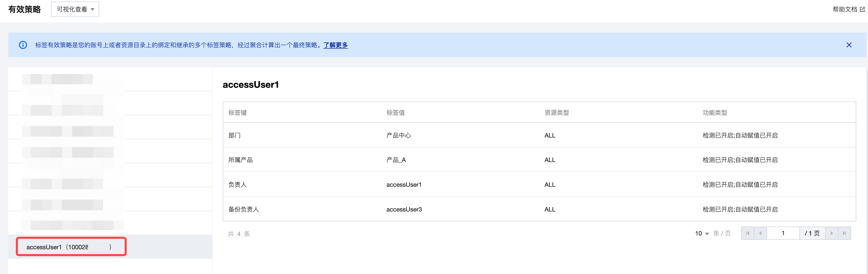Open the 了解更多 link

335,45
